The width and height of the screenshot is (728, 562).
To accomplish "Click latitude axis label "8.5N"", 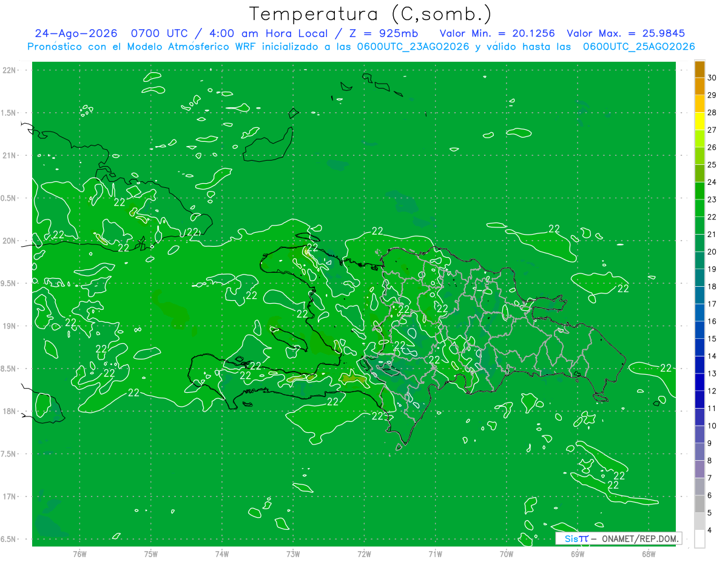I will click(x=9, y=369).
